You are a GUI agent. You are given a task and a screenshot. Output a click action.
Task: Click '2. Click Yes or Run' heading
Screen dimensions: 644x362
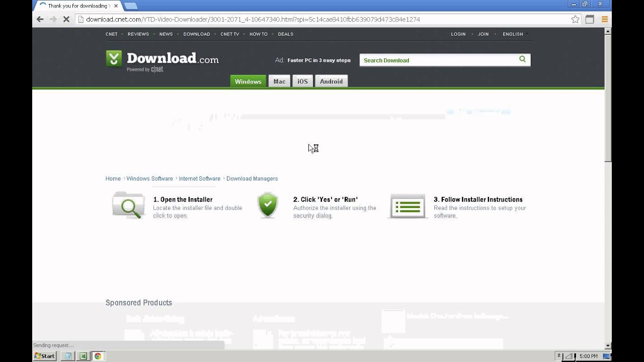tap(326, 200)
